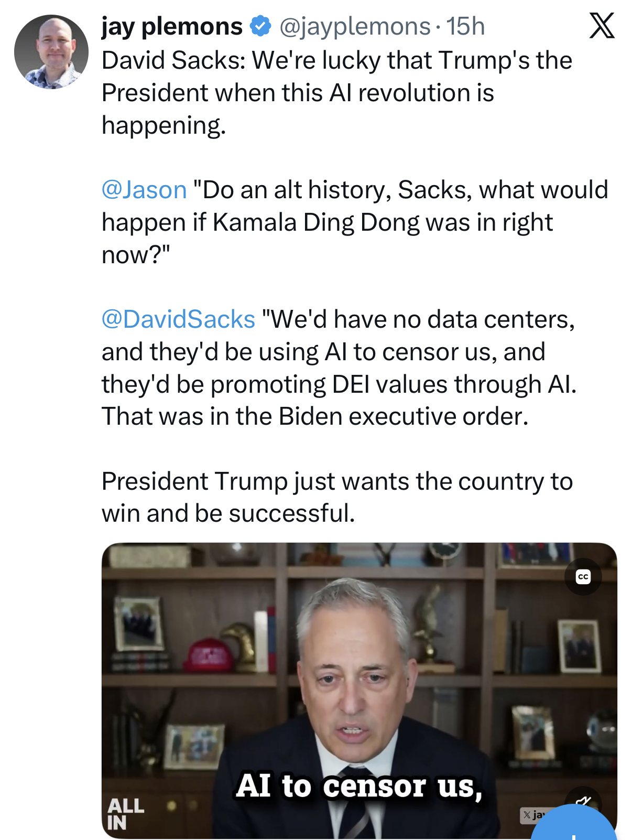Toggle closed captions on the video
The height and width of the screenshot is (840, 632).
click(x=583, y=577)
